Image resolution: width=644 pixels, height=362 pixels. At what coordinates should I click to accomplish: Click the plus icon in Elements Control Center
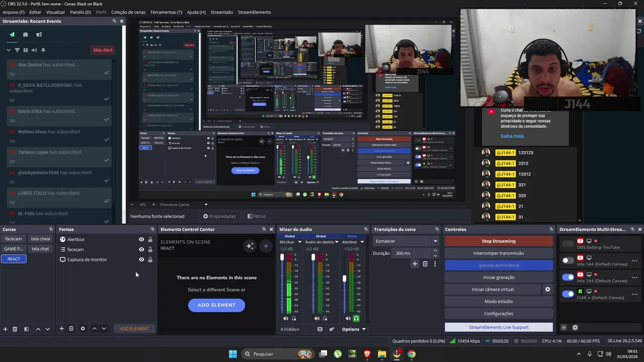[266, 246]
